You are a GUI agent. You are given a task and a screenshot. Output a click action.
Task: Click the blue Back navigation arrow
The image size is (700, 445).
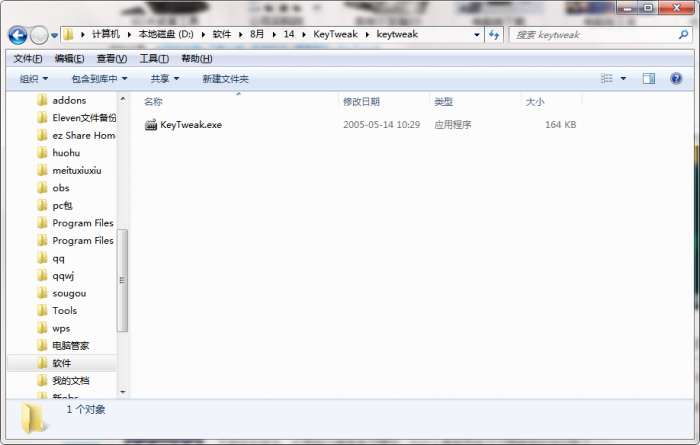point(18,35)
